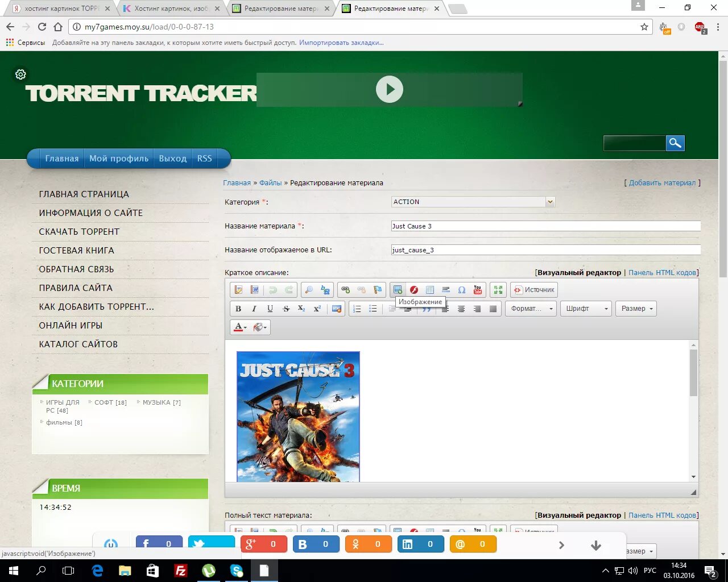Screen dimensions: 728x582
Task: Insert special character with Omega icon
Action: [x=462, y=290]
